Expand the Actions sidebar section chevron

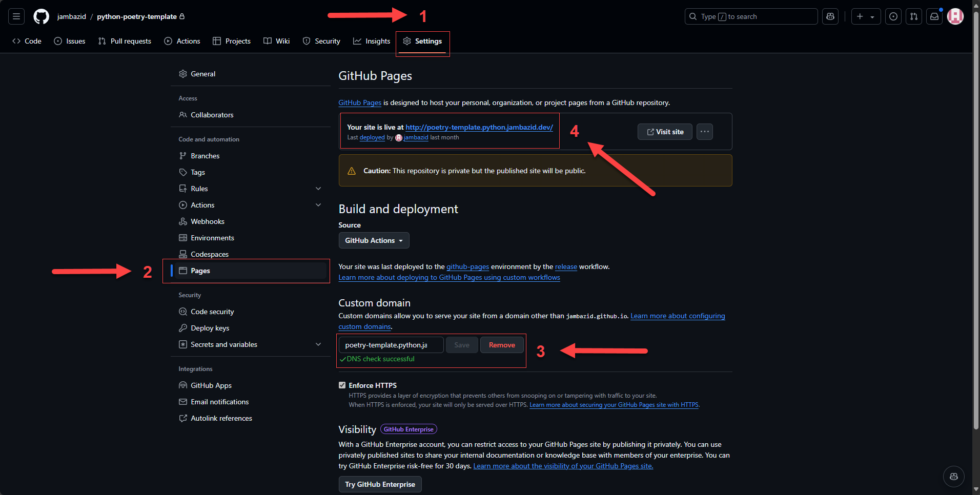(318, 205)
